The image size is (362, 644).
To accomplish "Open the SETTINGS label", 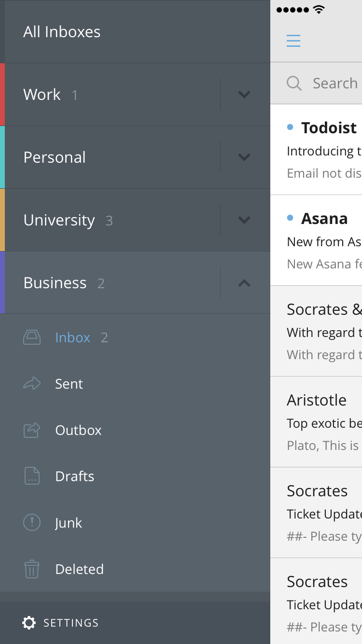I will click(71, 623).
